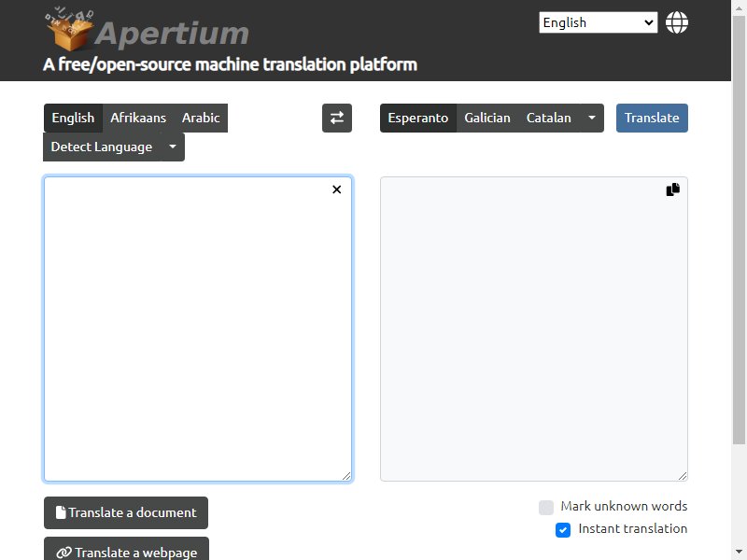Open the interface language dropdown
This screenshot has height=560, width=747.
coord(598,22)
